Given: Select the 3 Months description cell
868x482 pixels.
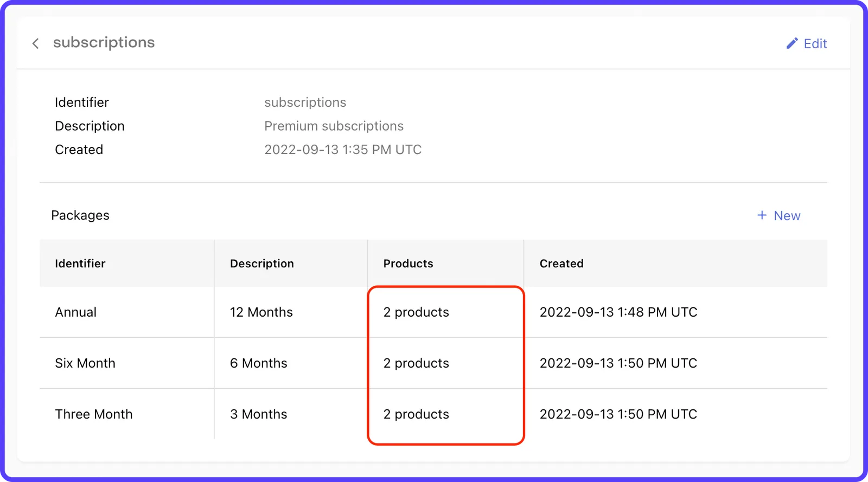Looking at the screenshot, I should click(259, 414).
